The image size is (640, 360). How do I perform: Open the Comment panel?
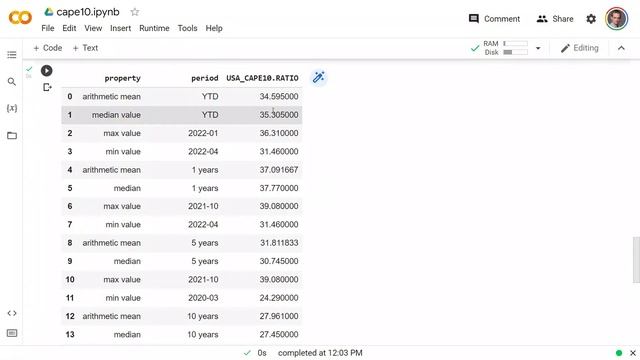[x=494, y=19]
